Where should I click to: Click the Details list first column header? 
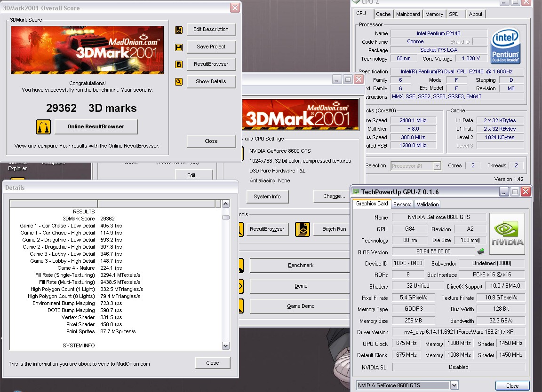pyautogui.click(x=54, y=204)
